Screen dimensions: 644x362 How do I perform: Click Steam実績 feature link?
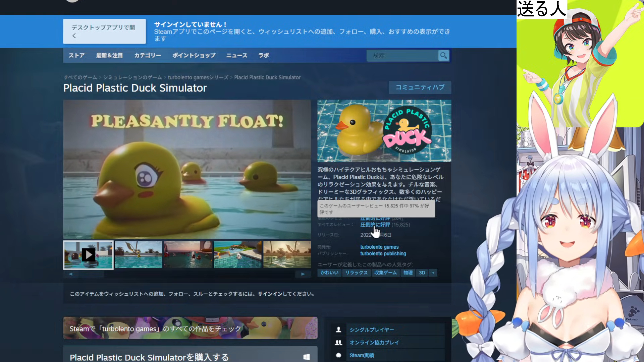[x=362, y=355]
